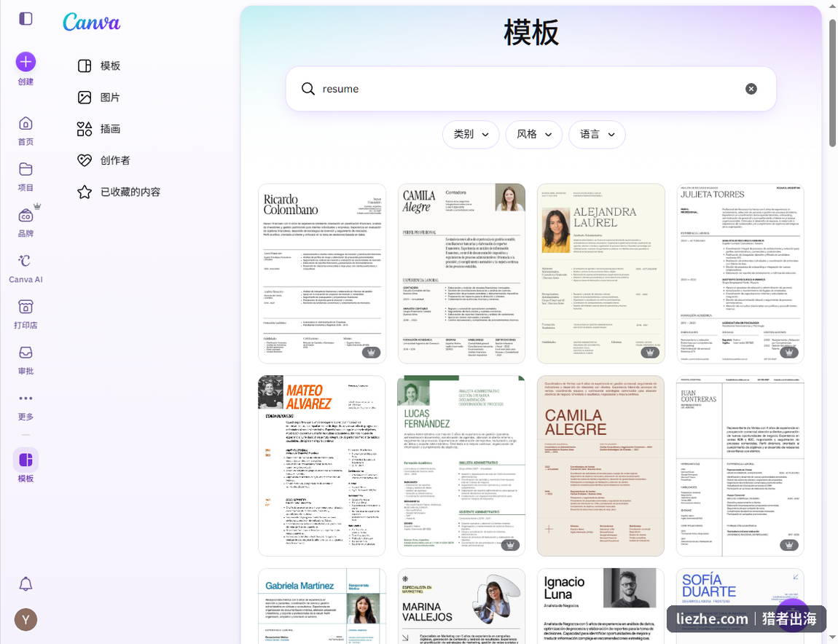Image resolution: width=838 pixels, height=644 pixels.
Task: Open the Y account avatar
Action: (x=26, y=620)
